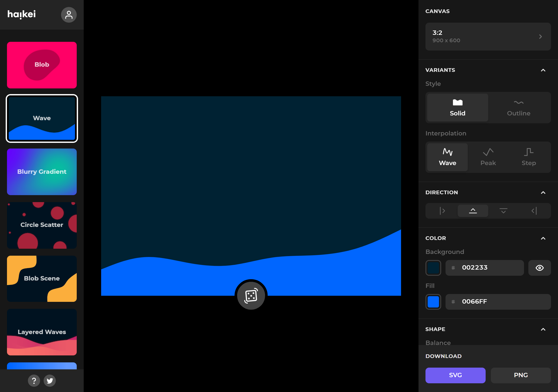Viewport: 558px width, 392px height.
Task: Set wave direction to right-pointing arrow
Action: click(442, 211)
